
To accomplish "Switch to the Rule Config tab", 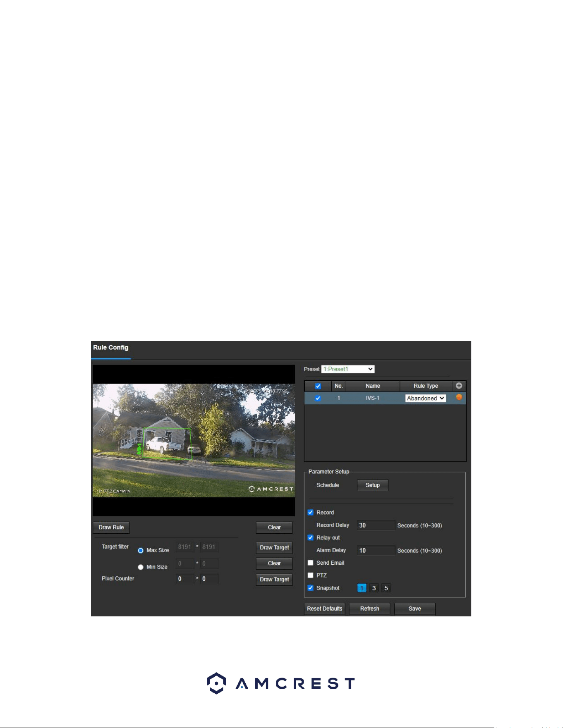I will (111, 348).
